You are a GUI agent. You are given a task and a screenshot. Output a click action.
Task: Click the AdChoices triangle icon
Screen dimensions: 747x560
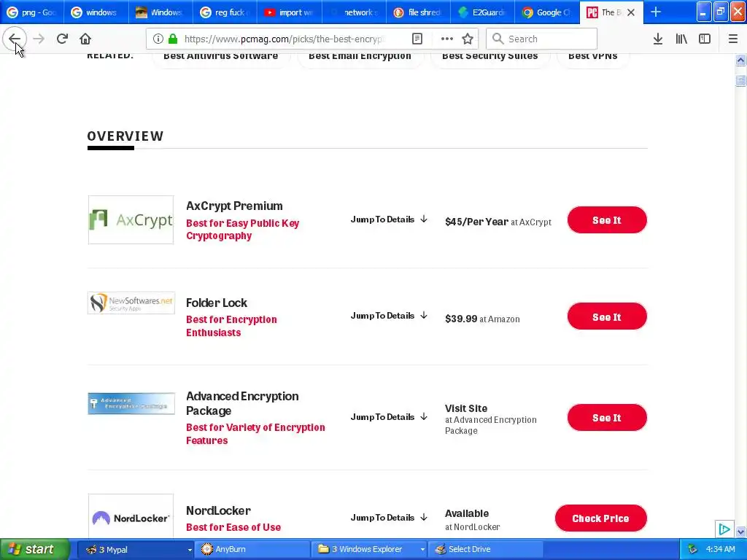click(x=724, y=529)
